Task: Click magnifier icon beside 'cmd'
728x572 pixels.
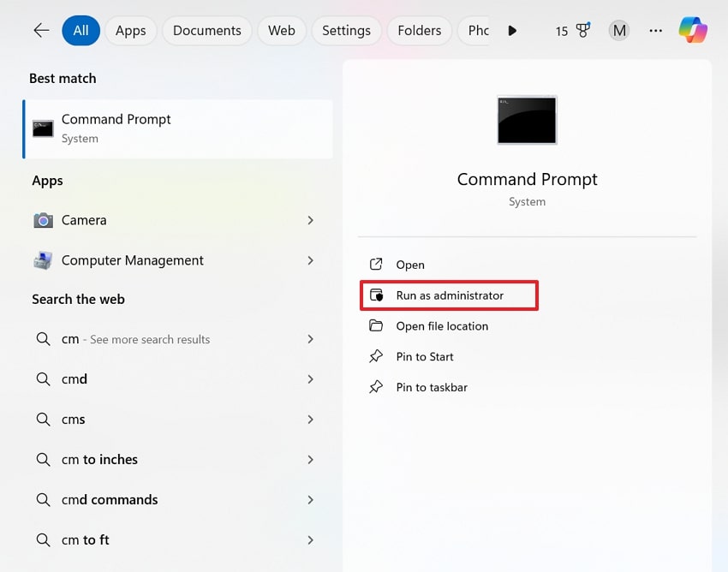Action: coord(43,378)
